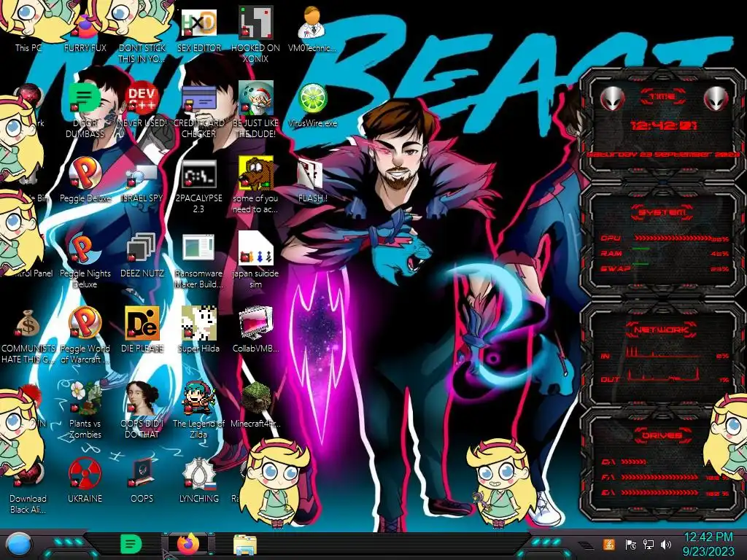747x560 pixels.
Task: Open the green D FOR DUMBASS desktop icon
Action: (85, 112)
